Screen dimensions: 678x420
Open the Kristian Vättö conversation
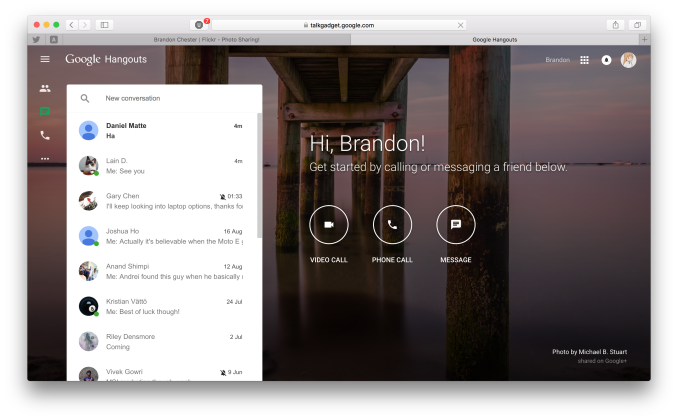pos(162,306)
